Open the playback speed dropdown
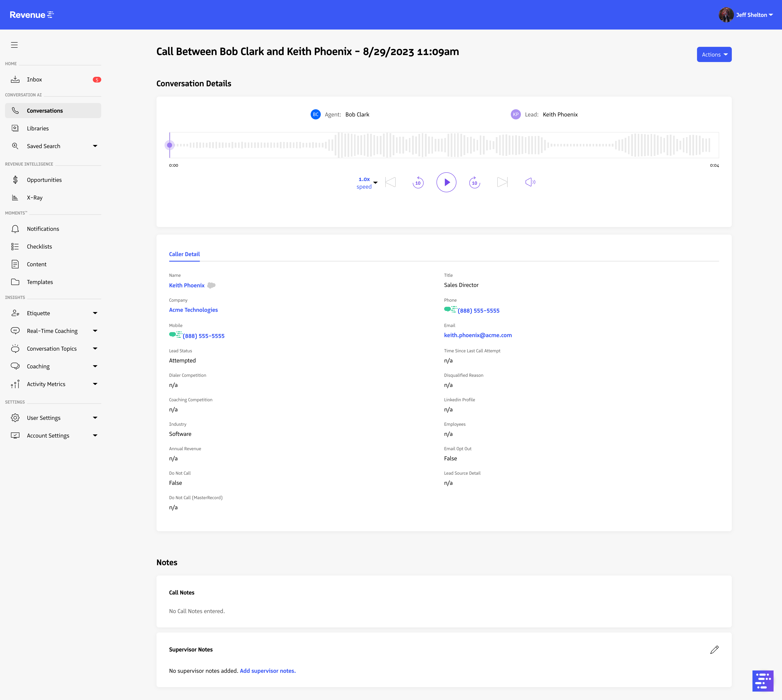This screenshot has height=700, width=782. pos(367,183)
